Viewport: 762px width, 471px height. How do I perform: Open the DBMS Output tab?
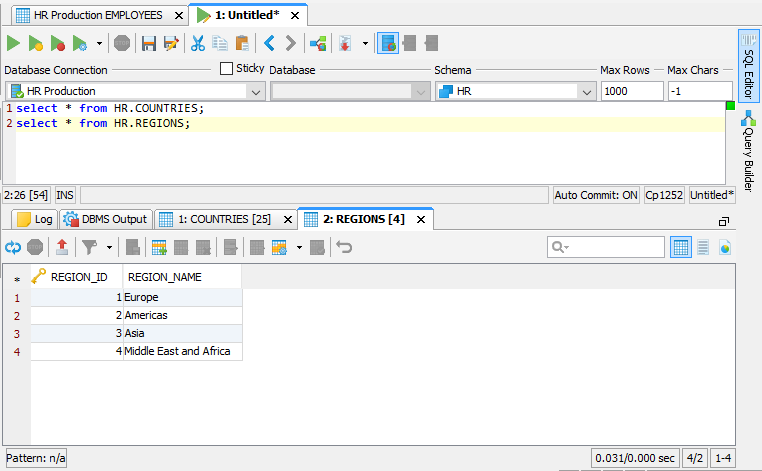(x=105, y=219)
